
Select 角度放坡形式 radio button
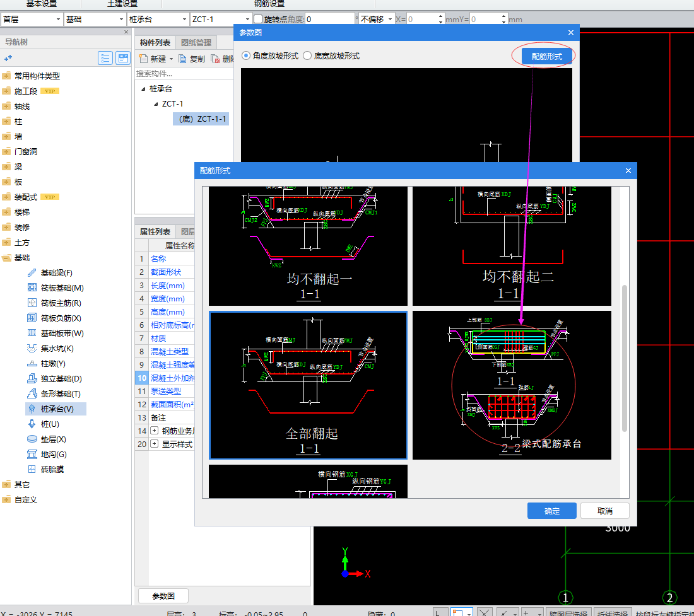246,55
